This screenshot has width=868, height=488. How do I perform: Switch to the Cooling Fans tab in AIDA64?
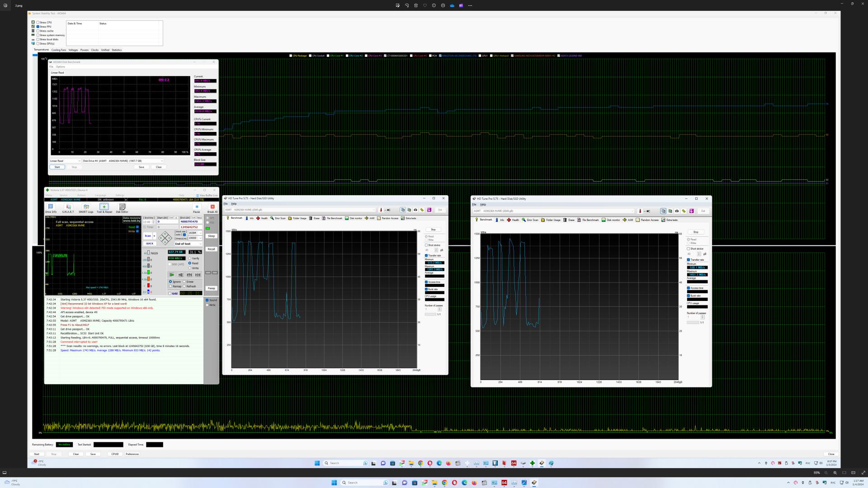click(x=58, y=50)
